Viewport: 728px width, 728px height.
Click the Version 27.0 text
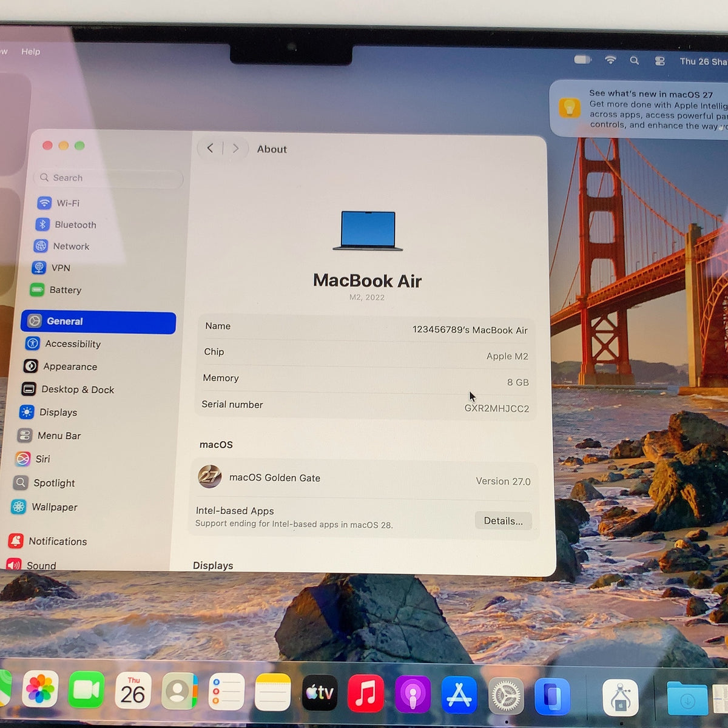[x=503, y=481]
